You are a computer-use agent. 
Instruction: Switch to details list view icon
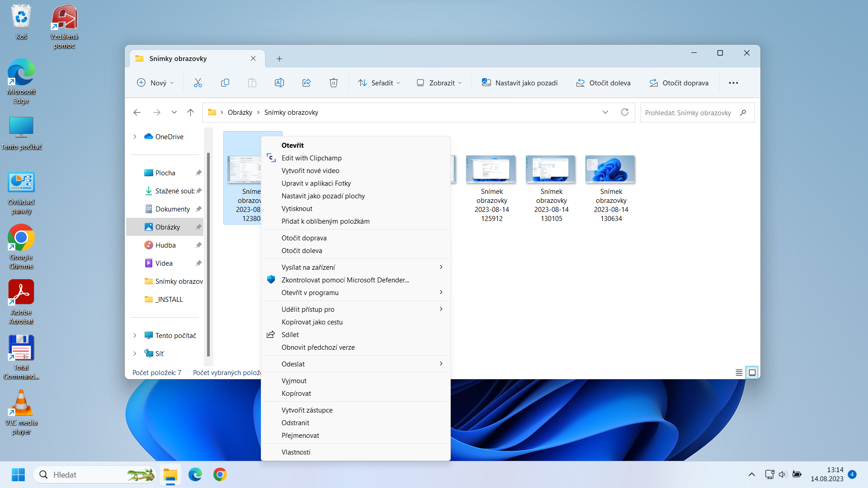point(739,373)
